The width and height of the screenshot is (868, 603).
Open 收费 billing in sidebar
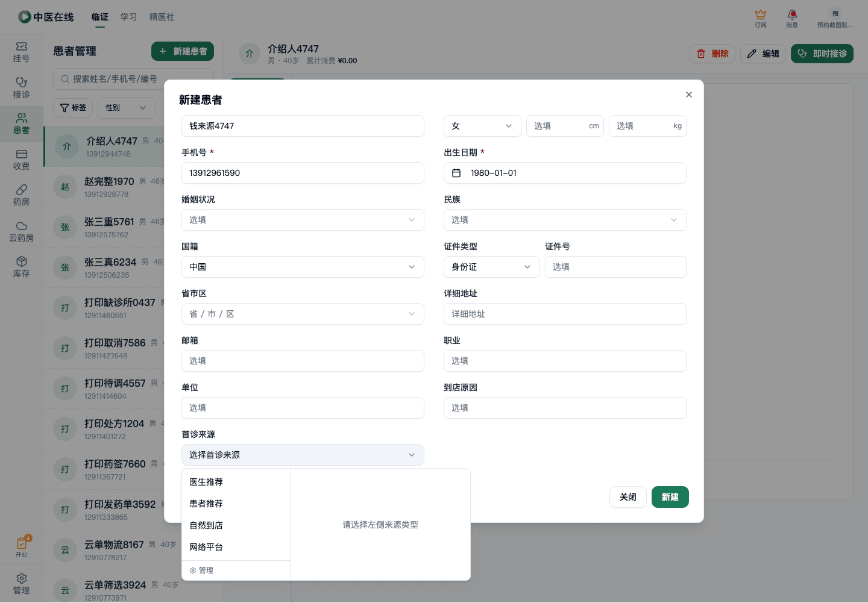[x=21, y=160]
